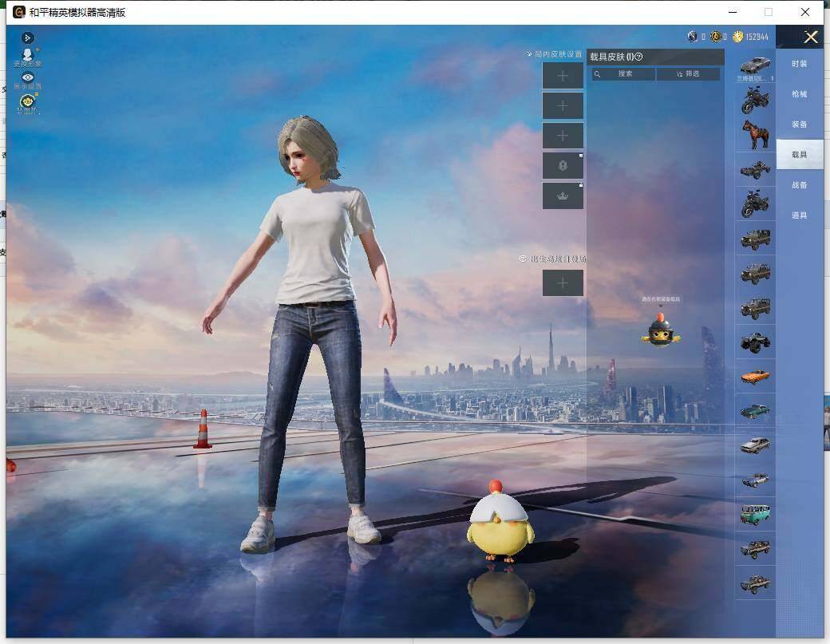830x644 pixels.
Task: Select the brown horse mount
Action: (x=755, y=134)
